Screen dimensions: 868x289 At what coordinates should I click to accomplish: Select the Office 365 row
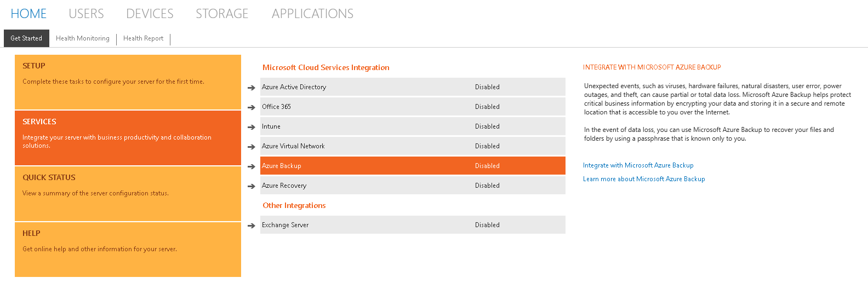pos(413,107)
